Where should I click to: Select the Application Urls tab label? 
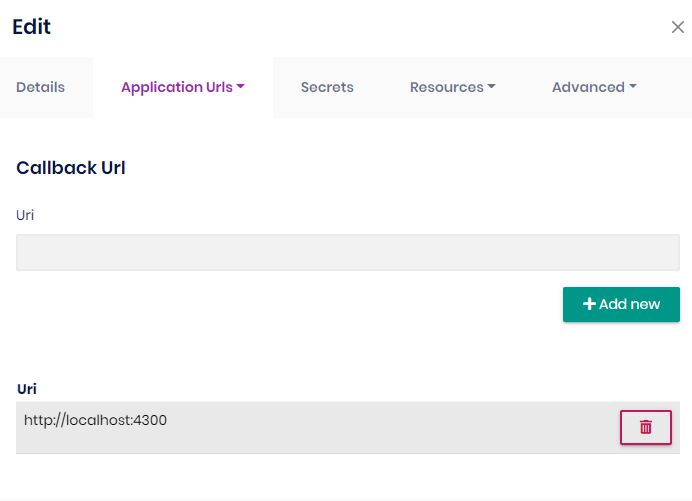(x=176, y=87)
